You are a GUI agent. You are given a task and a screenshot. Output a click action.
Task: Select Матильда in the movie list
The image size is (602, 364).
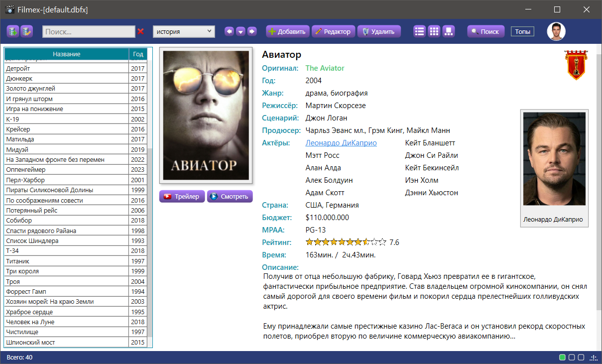[76, 139]
